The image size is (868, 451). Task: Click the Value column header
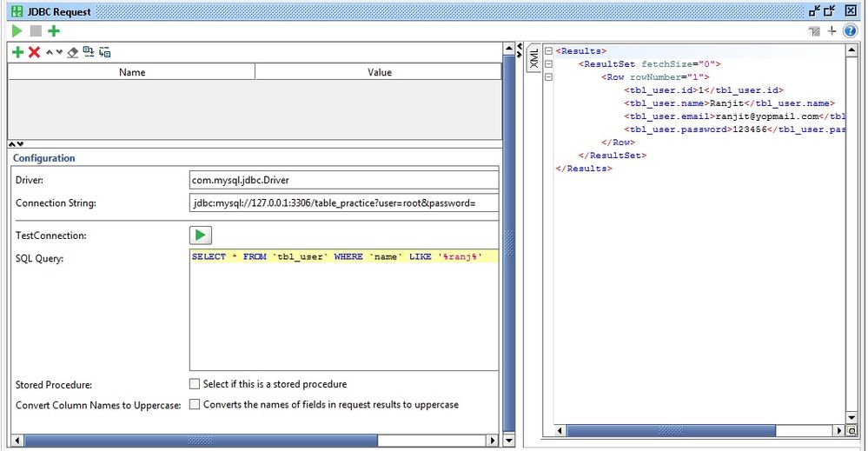(x=379, y=72)
